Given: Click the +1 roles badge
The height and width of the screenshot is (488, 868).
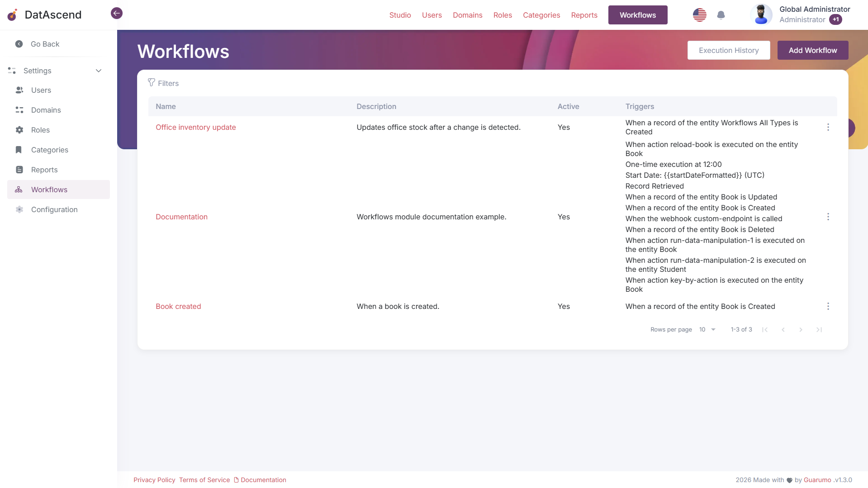Looking at the screenshot, I should point(835,19).
